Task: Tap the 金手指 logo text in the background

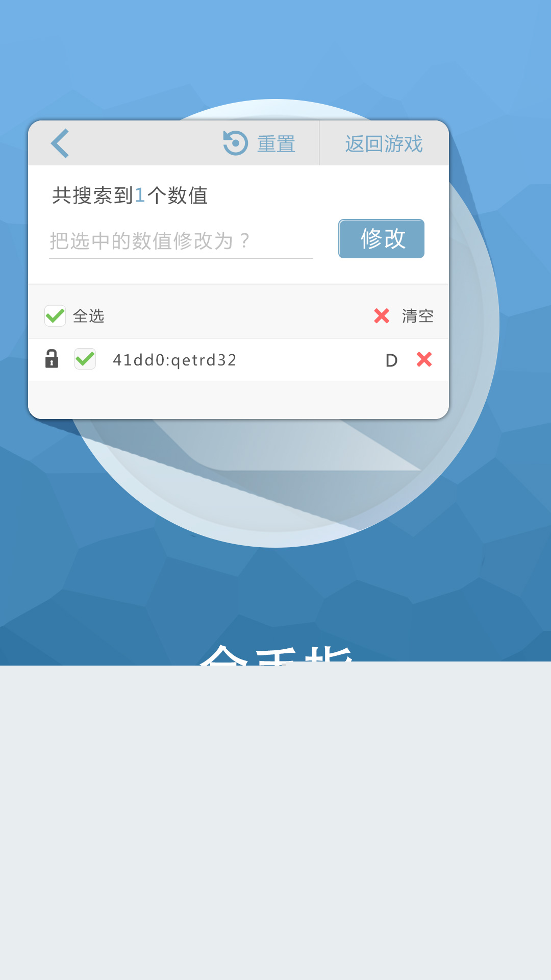Action: (x=276, y=652)
